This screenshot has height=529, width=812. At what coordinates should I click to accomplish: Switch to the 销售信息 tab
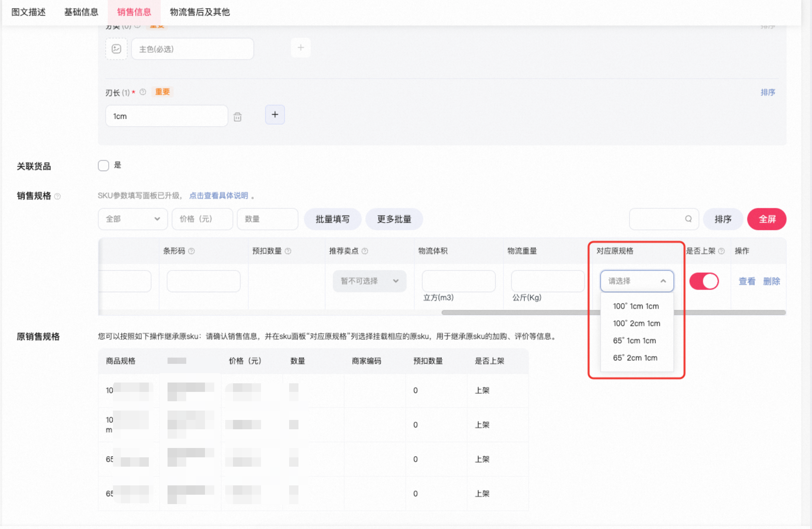click(134, 12)
